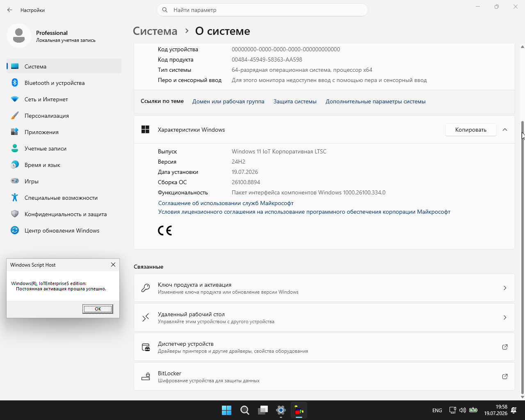Confirm Windows Script Host with OK
The height and width of the screenshot is (420, 525).
98,309
